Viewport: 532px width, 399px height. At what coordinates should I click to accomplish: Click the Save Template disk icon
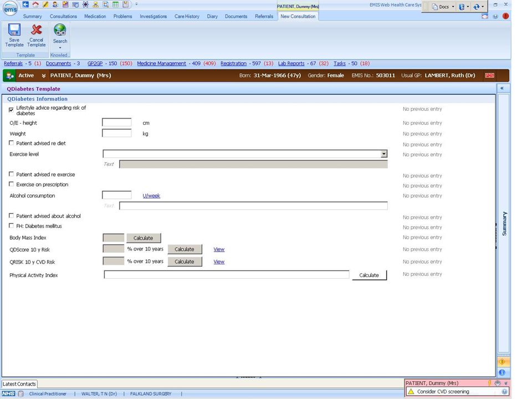click(14, 30)
